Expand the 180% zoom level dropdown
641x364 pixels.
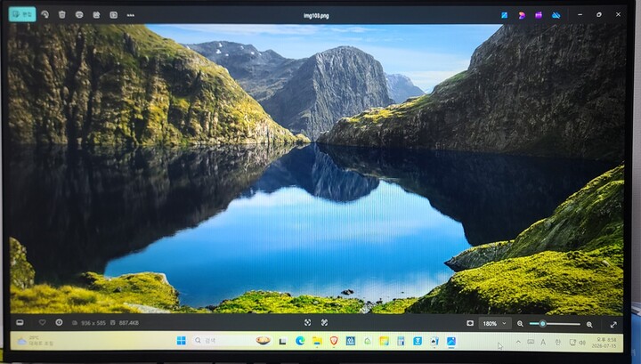494,324
